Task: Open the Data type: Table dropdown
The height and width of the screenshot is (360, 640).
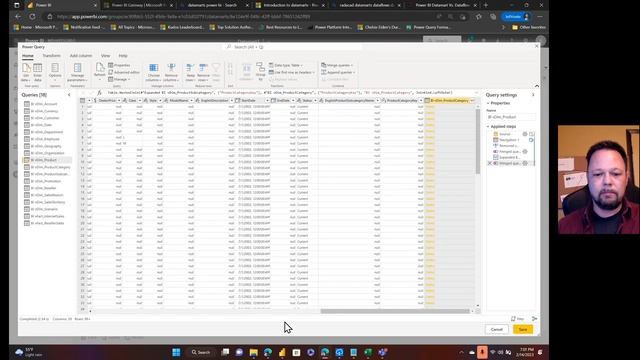Action: [x=286, y=65]
